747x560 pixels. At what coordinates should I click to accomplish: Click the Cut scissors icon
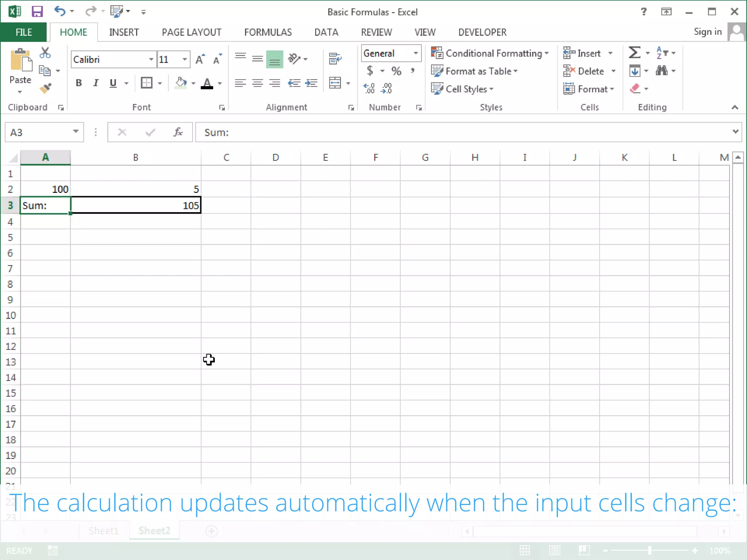click(x=45, y=53)
